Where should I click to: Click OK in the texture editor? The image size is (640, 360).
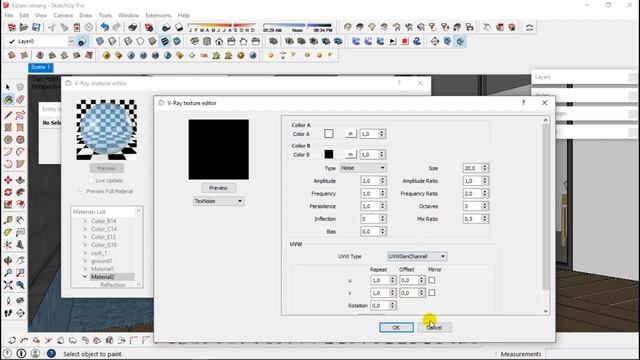(x=396, y=327)
